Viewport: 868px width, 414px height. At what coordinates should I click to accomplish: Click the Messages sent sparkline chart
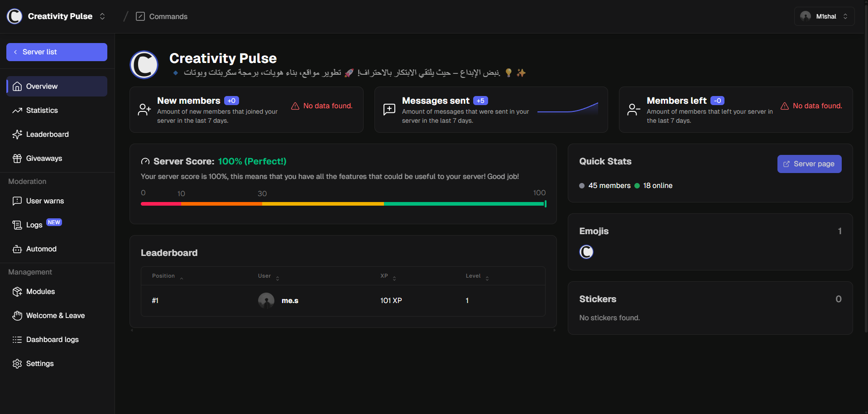coord(568,108)
